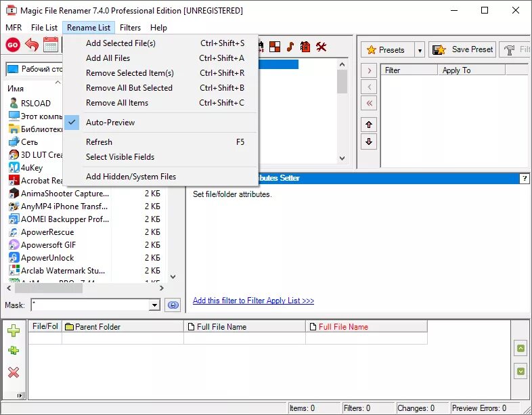Click the file list vertical scroll down arrow
The width and height of the screenshot is (532, 415).
[173, 276]
